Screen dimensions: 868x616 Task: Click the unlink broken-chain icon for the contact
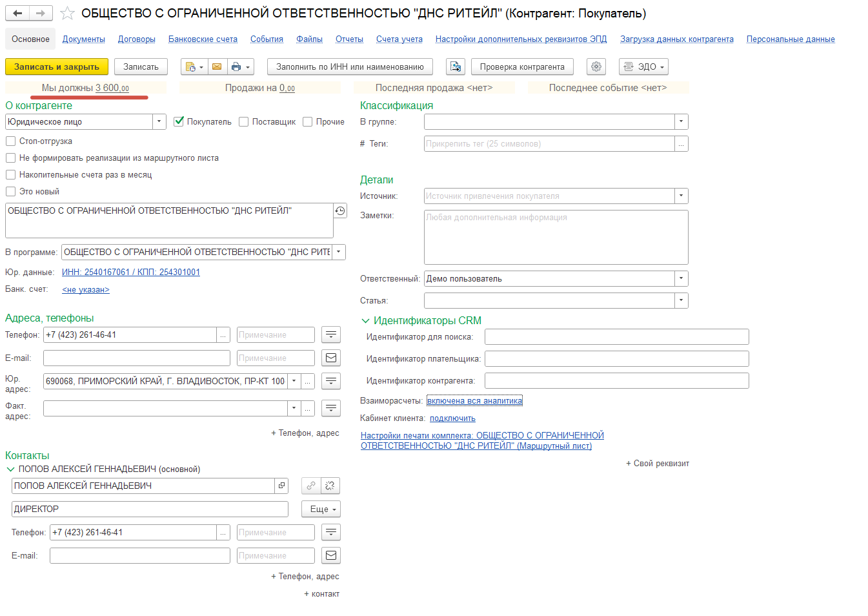click(x=330, y=486)
